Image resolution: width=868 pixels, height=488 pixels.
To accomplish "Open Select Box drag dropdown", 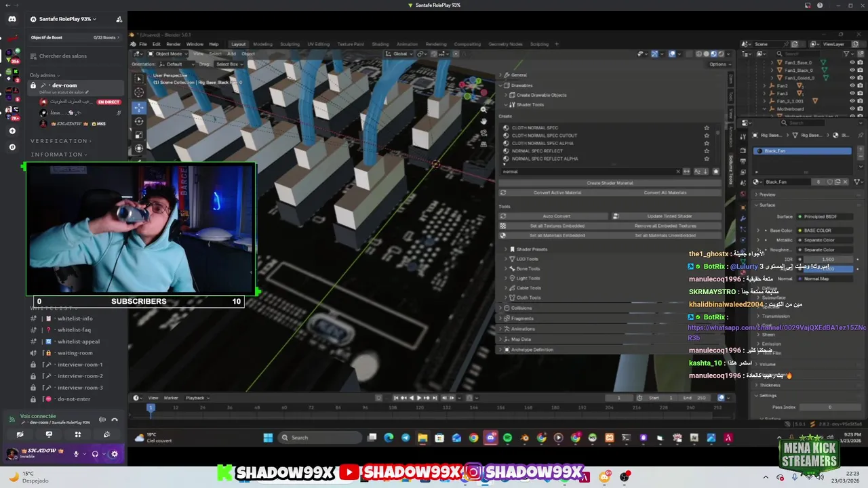I will point(229,64).
